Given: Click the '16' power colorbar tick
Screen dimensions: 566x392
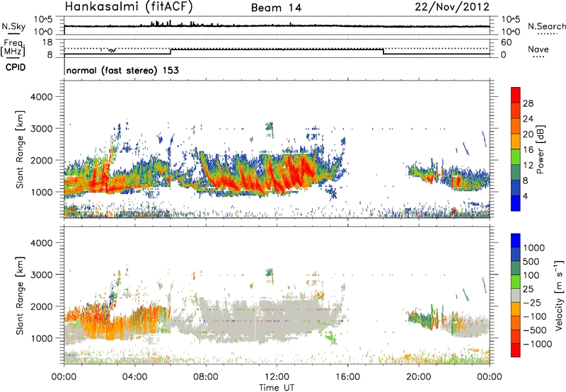Looking at the screenshot, I should tap(528, 150).
